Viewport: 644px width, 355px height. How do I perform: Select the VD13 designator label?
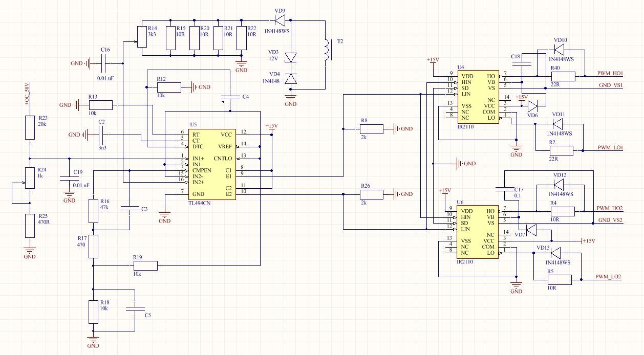tap(543, 248)
